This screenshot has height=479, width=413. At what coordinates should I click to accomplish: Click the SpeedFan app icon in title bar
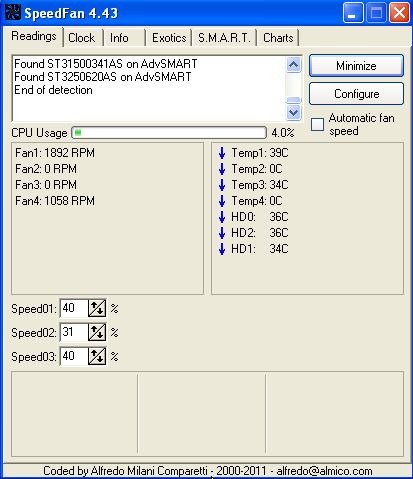tap(13, 13)
